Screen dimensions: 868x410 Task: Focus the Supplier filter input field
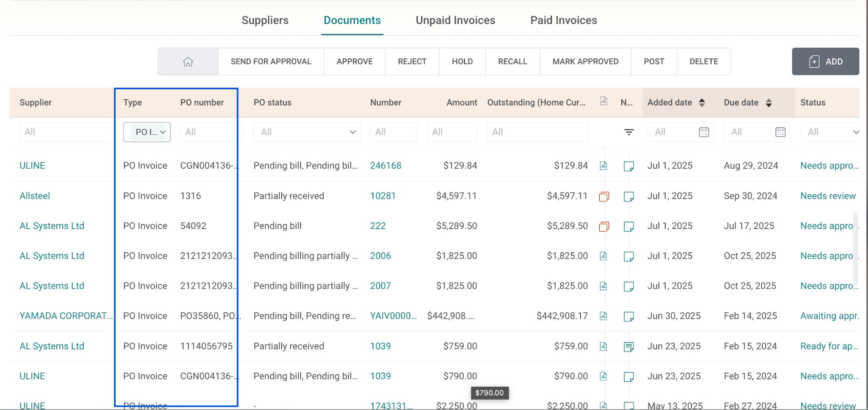66,132
